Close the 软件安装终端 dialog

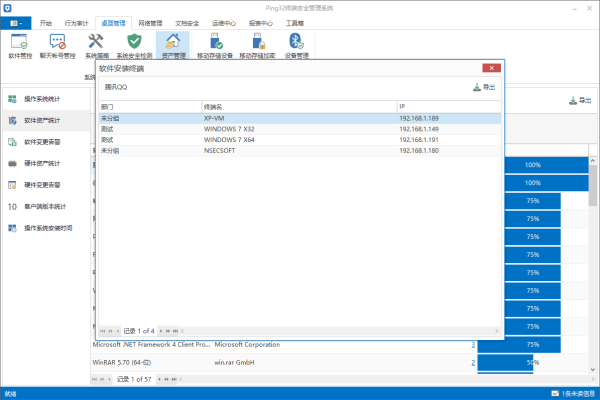491,68
